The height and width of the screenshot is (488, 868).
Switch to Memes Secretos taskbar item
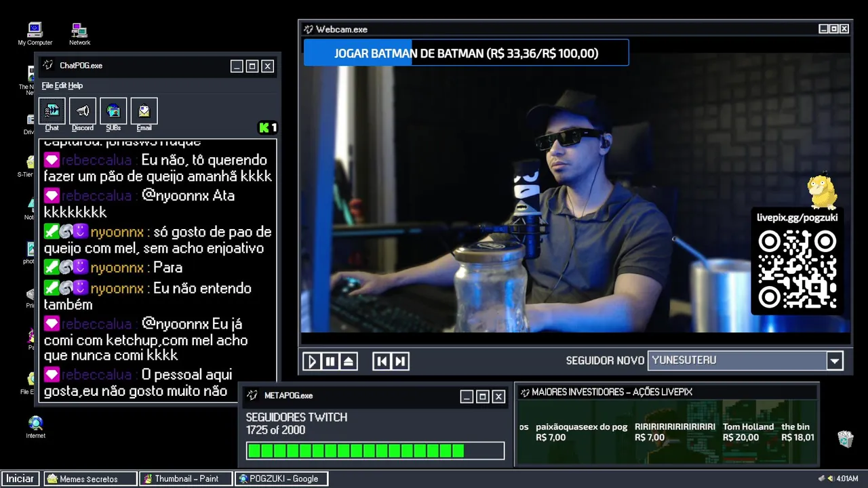pyautogui.click(x=90, y=479)
